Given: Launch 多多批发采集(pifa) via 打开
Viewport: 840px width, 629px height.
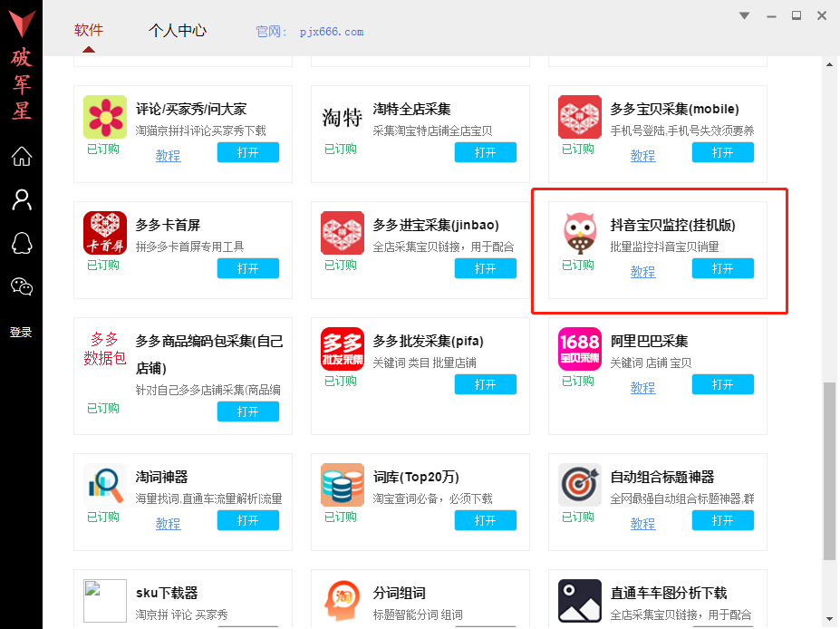Looking at the screenshot, I should pyautogui.click(x=486, y=384).
